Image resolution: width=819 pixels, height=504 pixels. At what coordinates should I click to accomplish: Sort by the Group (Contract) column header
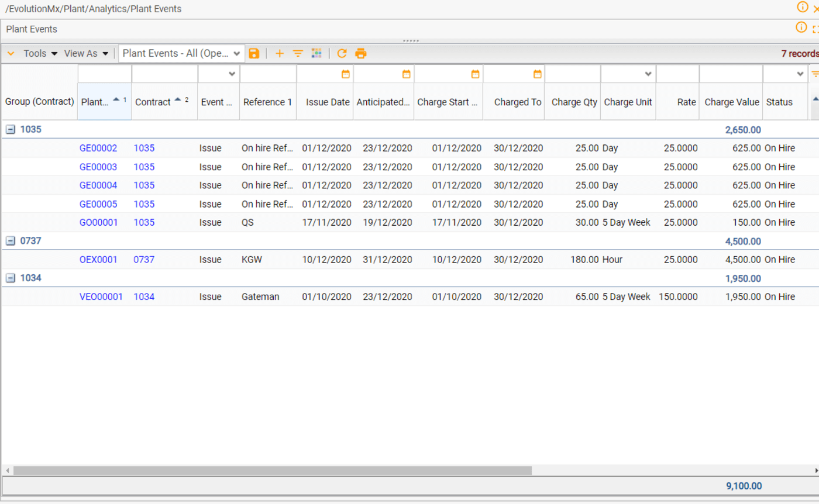click(x=40, y=102)
